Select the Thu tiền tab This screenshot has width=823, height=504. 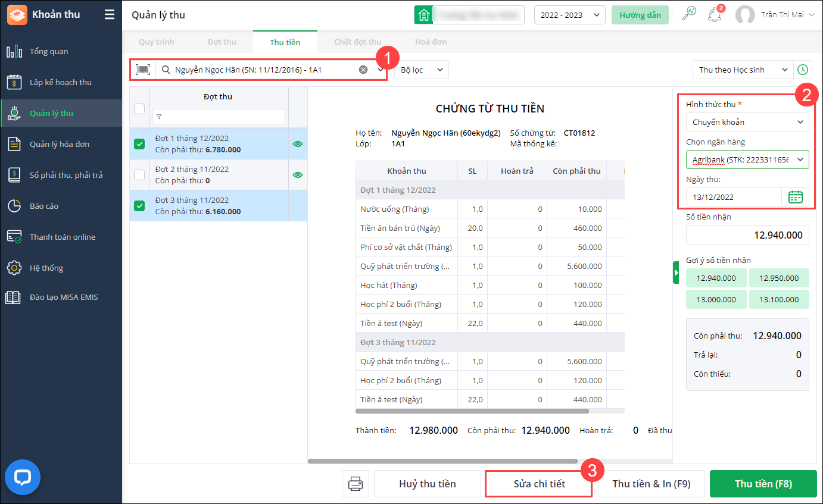pyautogui.click(x=285, y=42)
